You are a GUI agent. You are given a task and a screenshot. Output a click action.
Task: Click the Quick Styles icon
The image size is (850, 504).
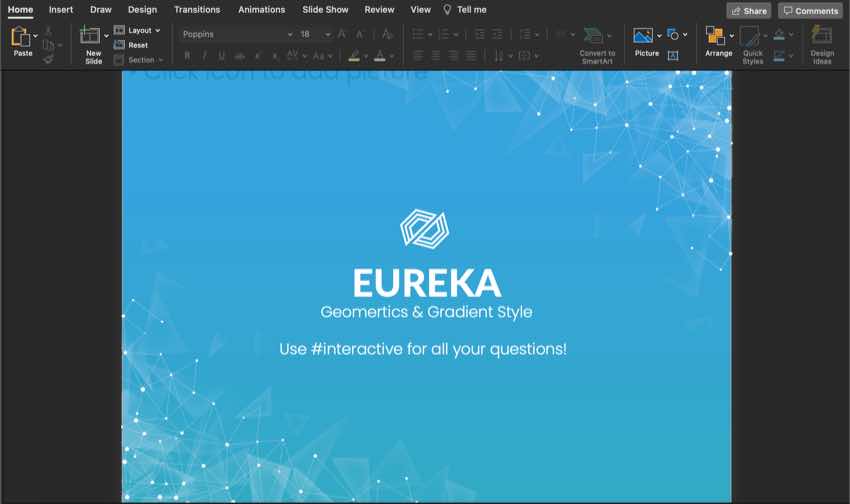tap(750, 36)
